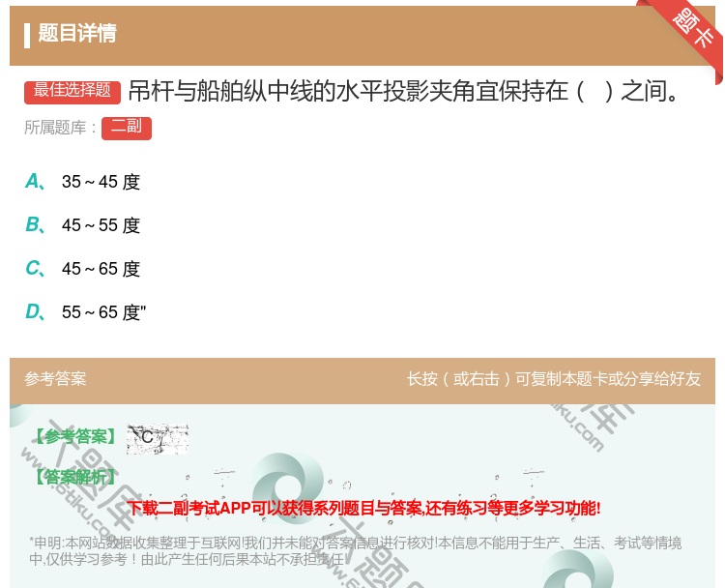The width and height of the screenshot is (725, 588).
Task: Click the 最佳选择题 type badge
Action: (72, 92)
